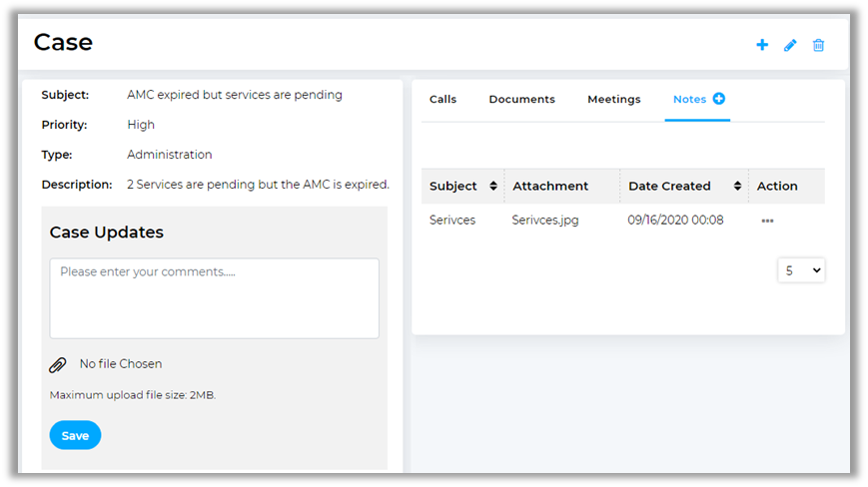Click the plus icon to add a case
The height and width of the screenshot is (487, 868).
[762, 45]
